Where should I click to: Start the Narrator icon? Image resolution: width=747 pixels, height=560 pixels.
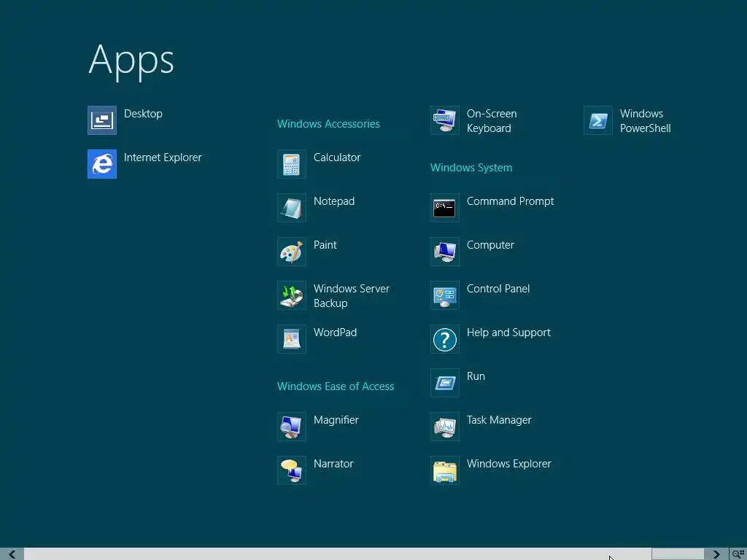(292, 470)
